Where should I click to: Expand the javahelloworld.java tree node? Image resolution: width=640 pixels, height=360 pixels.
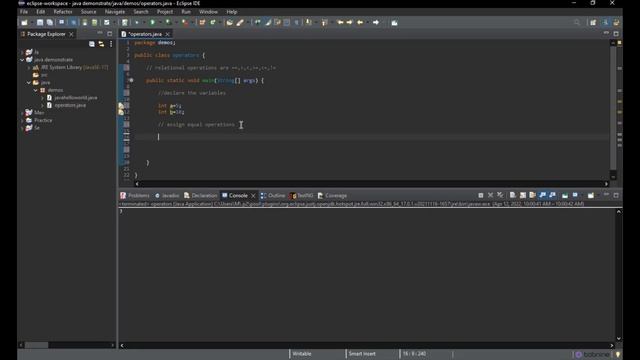(x=42, y=98)
